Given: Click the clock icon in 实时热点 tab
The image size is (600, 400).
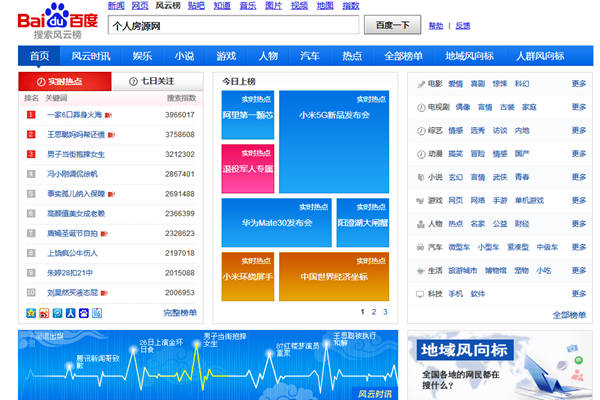Looking at the screenshot, I should [41, 82].
